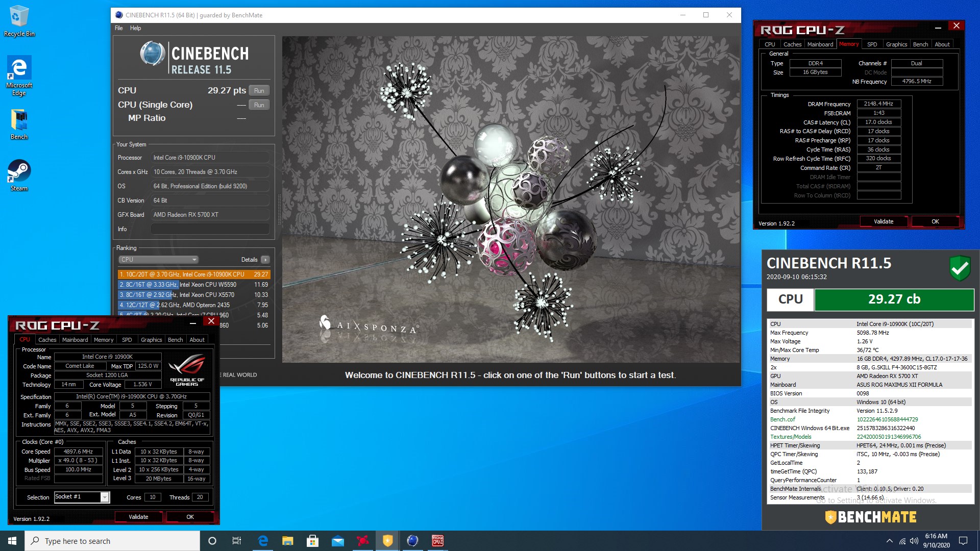Select the 10C/20T i9-10900K ranking row
The width and height of the screenshot is (980, 551).
pos(193,274)
